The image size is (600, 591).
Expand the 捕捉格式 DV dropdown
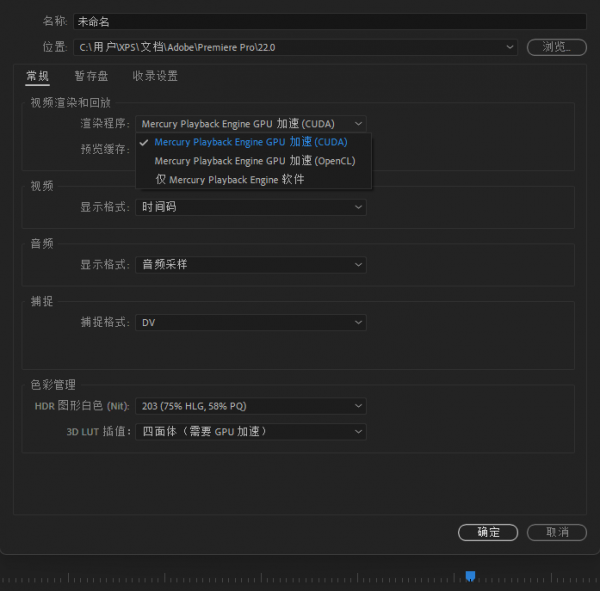tap(251, 323)
